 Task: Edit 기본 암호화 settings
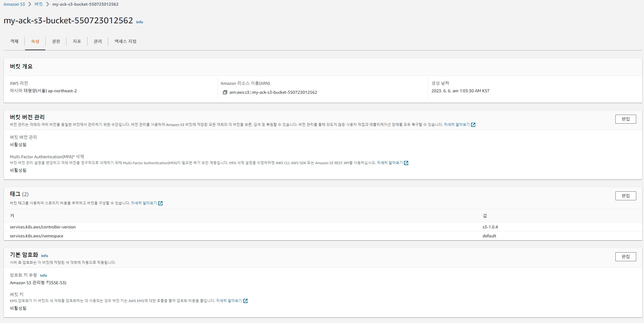point(626,257)
